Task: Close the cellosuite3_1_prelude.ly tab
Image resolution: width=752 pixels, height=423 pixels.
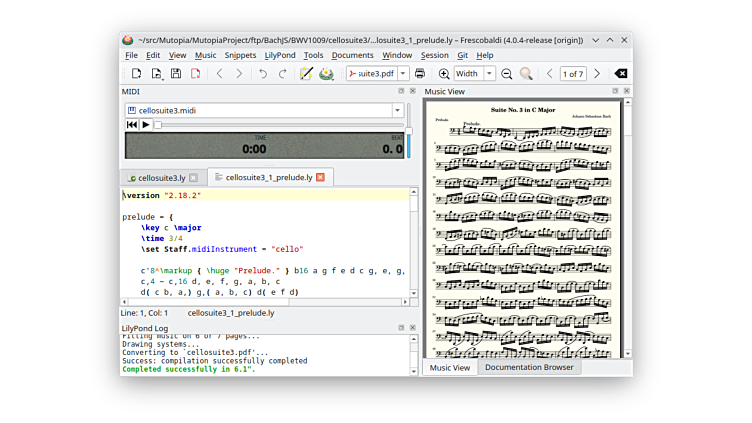Action: 320,178
